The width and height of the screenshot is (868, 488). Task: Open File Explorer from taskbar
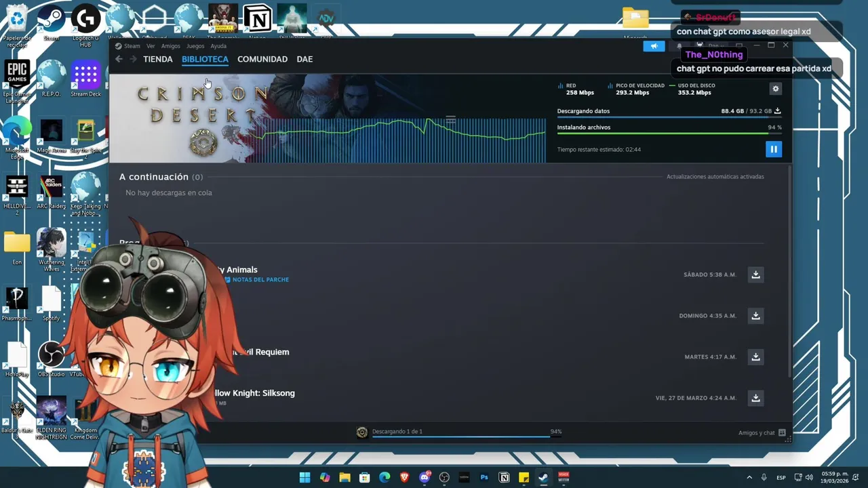point(345,477)
